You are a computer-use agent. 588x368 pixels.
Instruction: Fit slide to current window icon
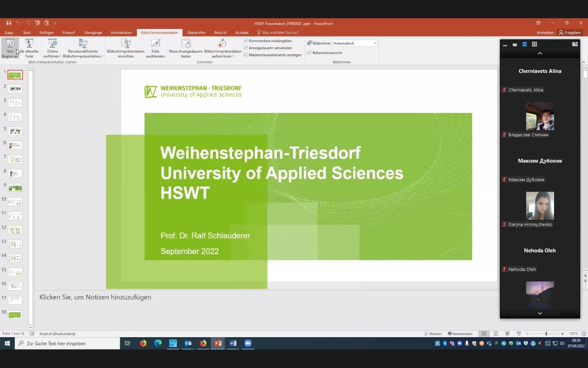583,333
